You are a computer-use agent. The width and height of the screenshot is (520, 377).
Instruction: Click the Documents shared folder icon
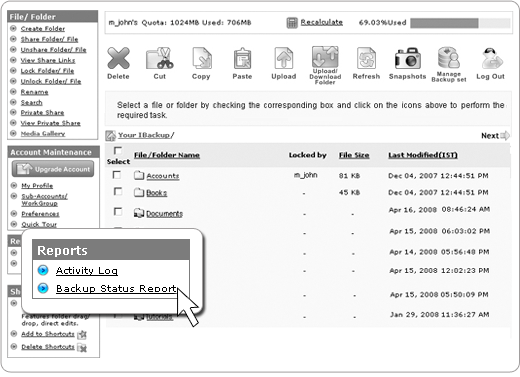point(139,213)
